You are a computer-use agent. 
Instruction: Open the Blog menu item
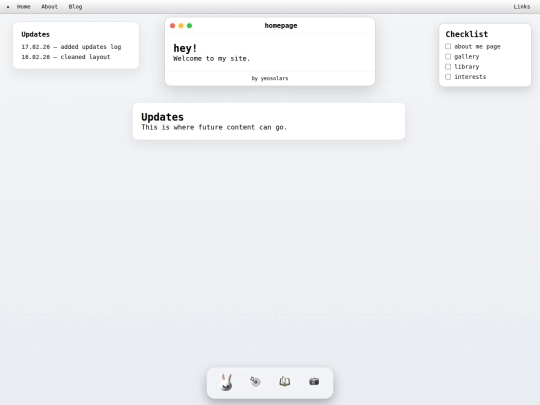point(75,7)
